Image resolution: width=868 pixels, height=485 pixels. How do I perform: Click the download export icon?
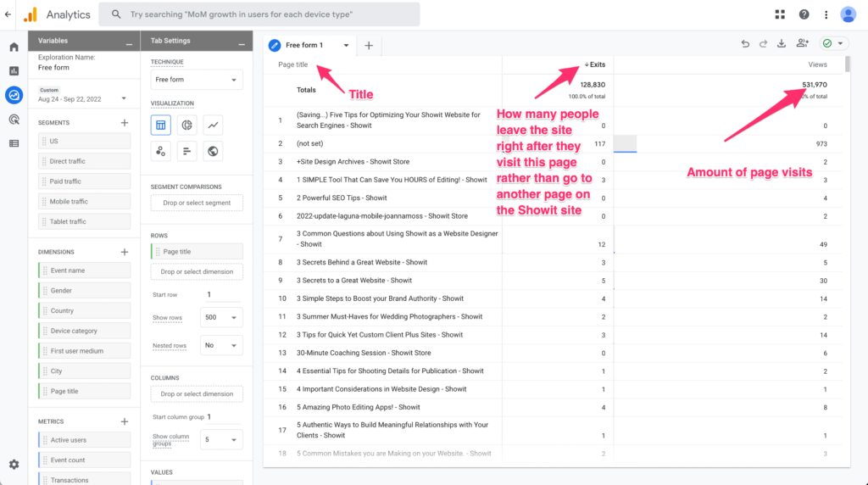[x=781, y=44]
